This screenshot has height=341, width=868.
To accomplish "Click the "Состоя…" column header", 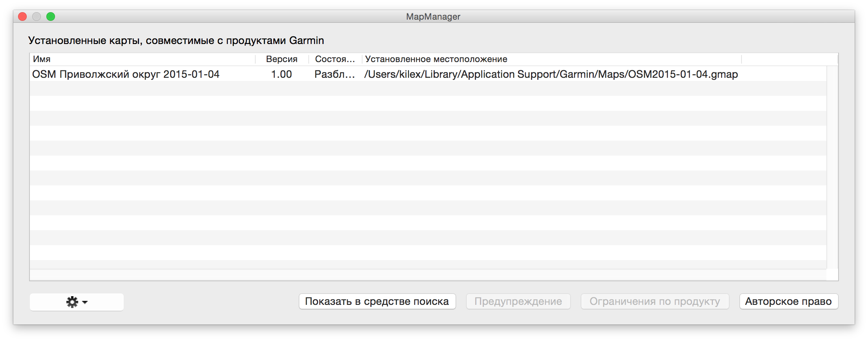I will coord(335,59).
